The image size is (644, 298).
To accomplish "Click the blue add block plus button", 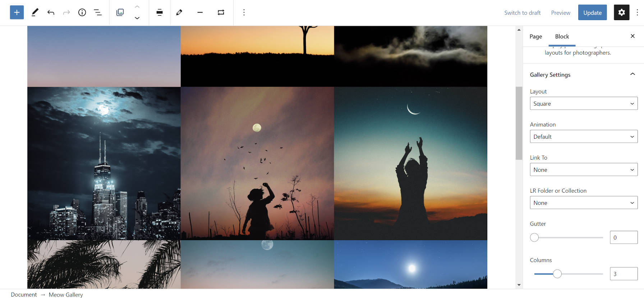I will (x=17, y=13).
